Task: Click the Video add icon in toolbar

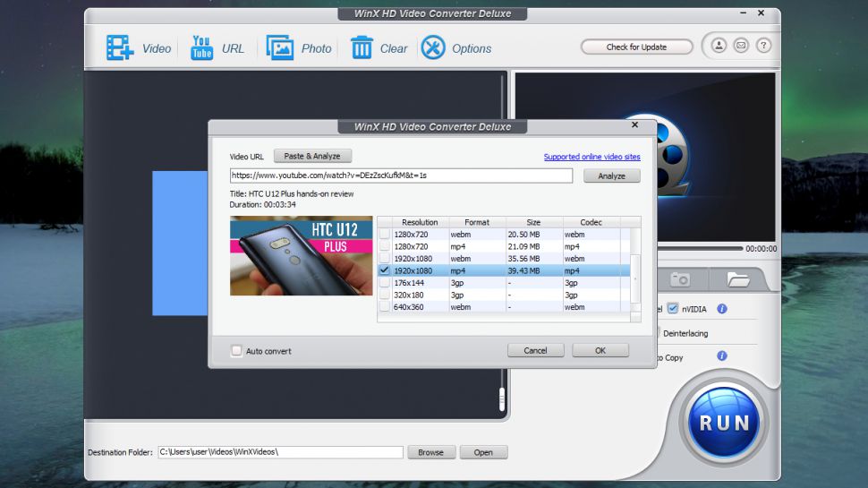Action: tap(120, 48)
